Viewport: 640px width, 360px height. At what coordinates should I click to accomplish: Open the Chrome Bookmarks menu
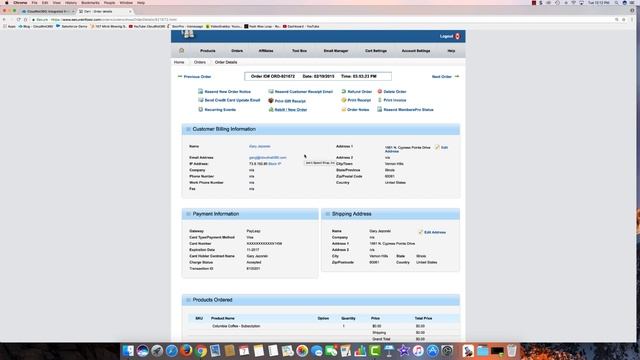click(x=90, y=3)
